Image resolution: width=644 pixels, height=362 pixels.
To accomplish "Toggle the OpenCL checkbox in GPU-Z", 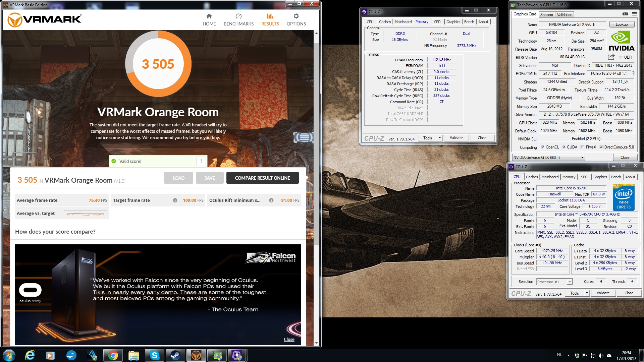I will tap(543, 147).
